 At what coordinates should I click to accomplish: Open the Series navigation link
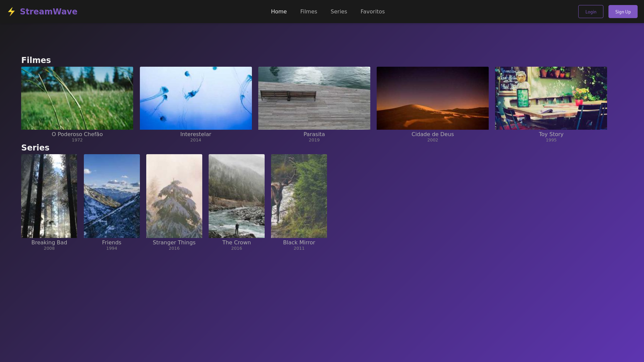339,12
